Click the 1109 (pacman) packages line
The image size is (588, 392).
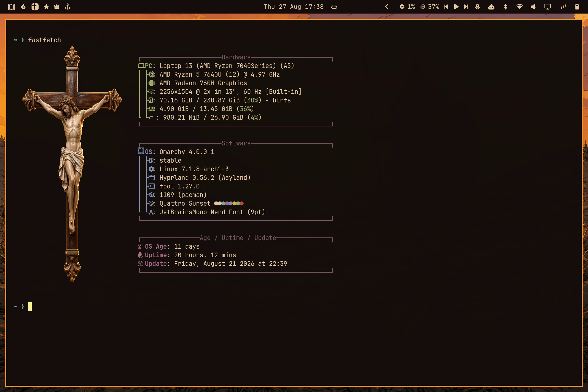coord(177,195)
